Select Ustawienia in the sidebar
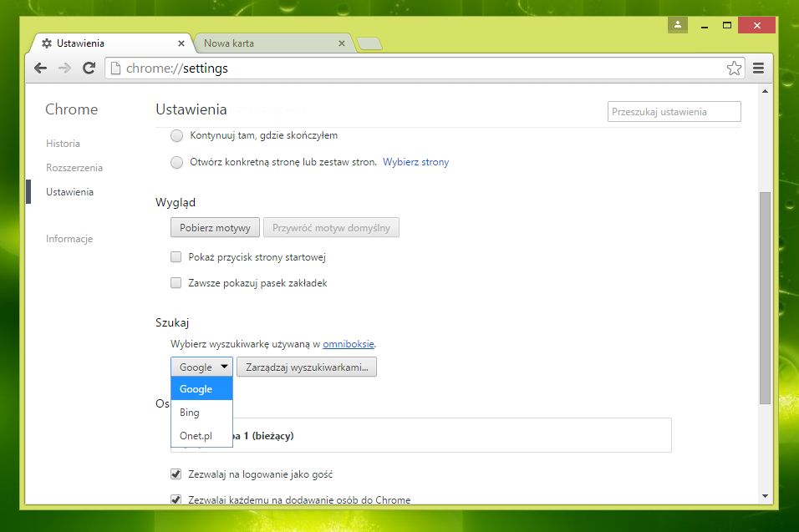Viewport: 799px width, 532px height. coord(70,192)
